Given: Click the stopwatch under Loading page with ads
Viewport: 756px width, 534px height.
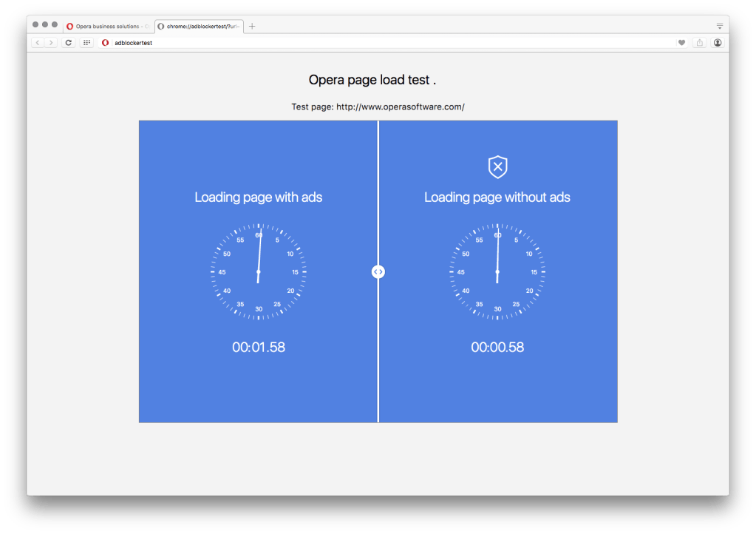Looking at the screenshot, I should coord(259,271).
